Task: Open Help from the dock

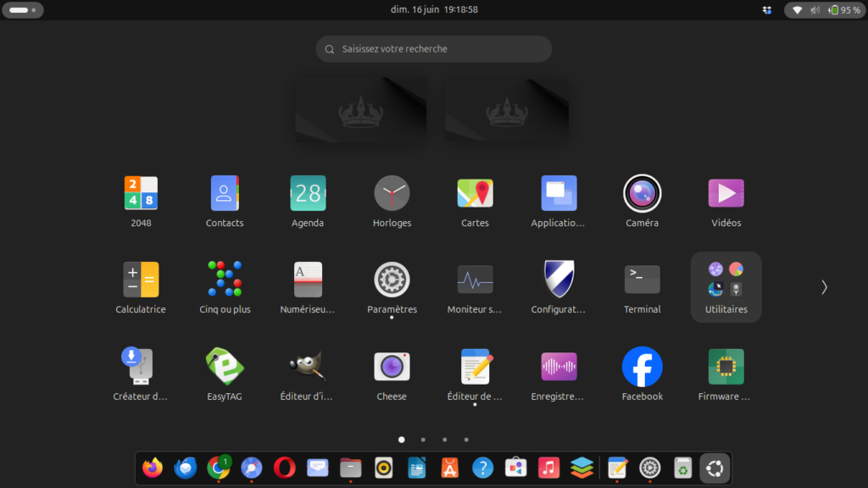Action: tap(482, 468)
